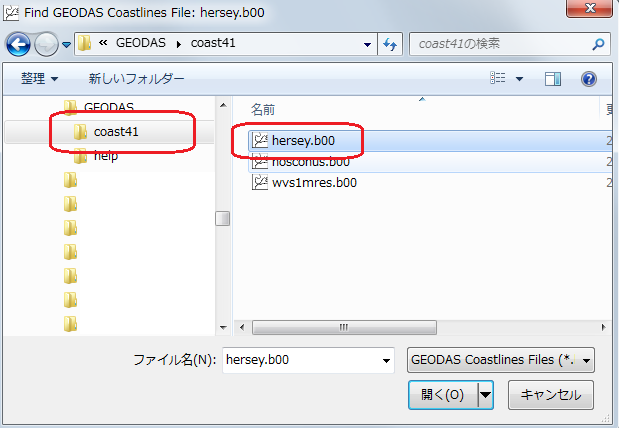Click the 名前 column header
Viewport: 619px width, 428px height.
pos(263,109)
